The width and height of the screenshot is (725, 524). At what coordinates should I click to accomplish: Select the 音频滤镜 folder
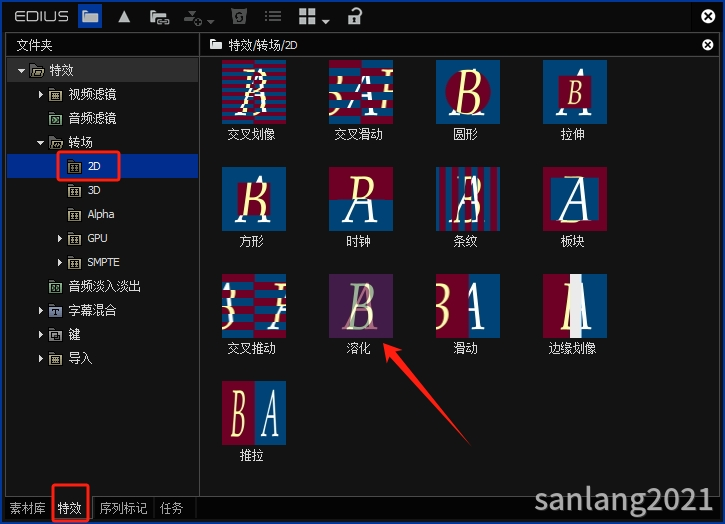(102, 118)
